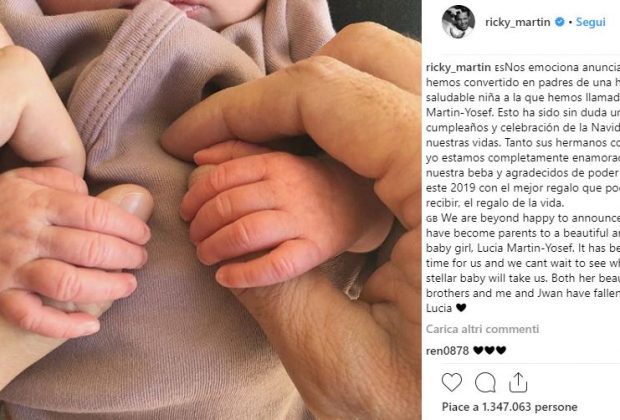
Task: Click ricky_martin username in the caption
Action: [458, 67]
